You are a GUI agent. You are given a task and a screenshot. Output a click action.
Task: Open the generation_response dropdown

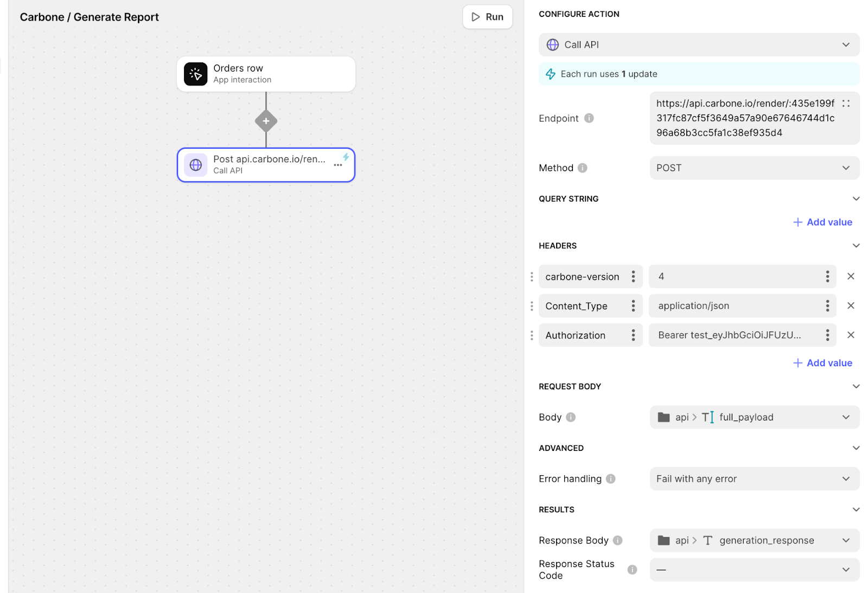[x=755, y=540]
